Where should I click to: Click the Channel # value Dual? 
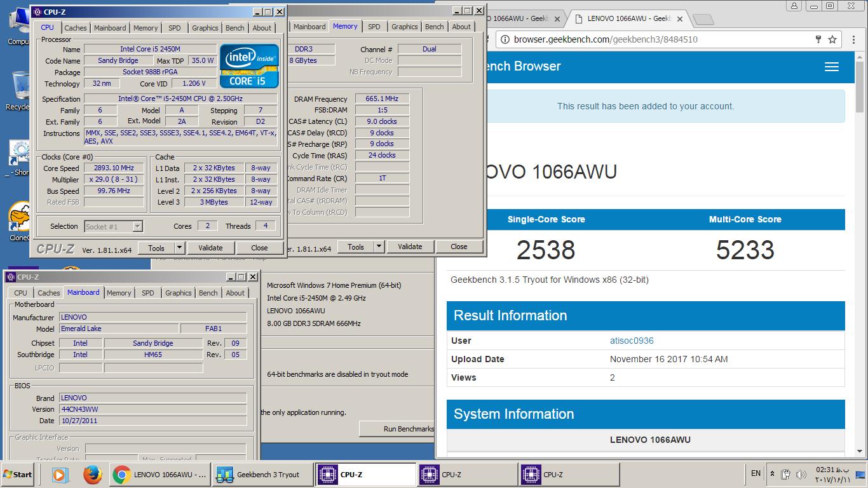(430, 49)
